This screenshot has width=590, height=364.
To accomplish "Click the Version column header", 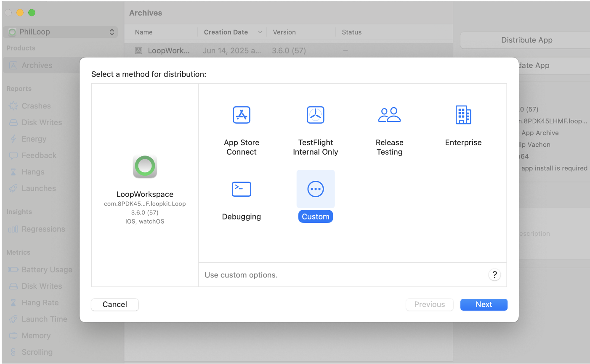I will click(x=284, y=32).
